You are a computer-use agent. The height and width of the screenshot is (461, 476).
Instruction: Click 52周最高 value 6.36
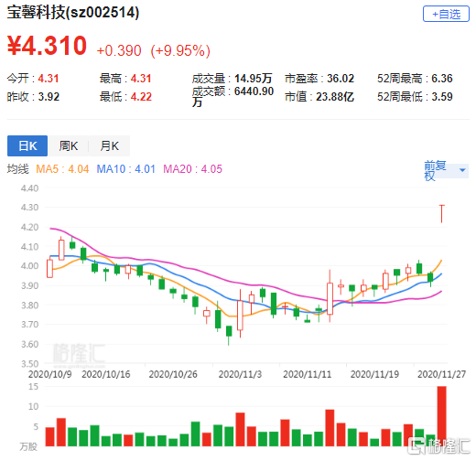(x=442, y=79)
